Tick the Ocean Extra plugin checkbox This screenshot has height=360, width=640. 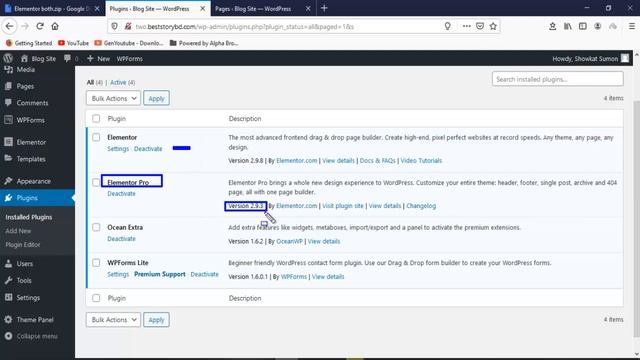click(x=96, y=227)
